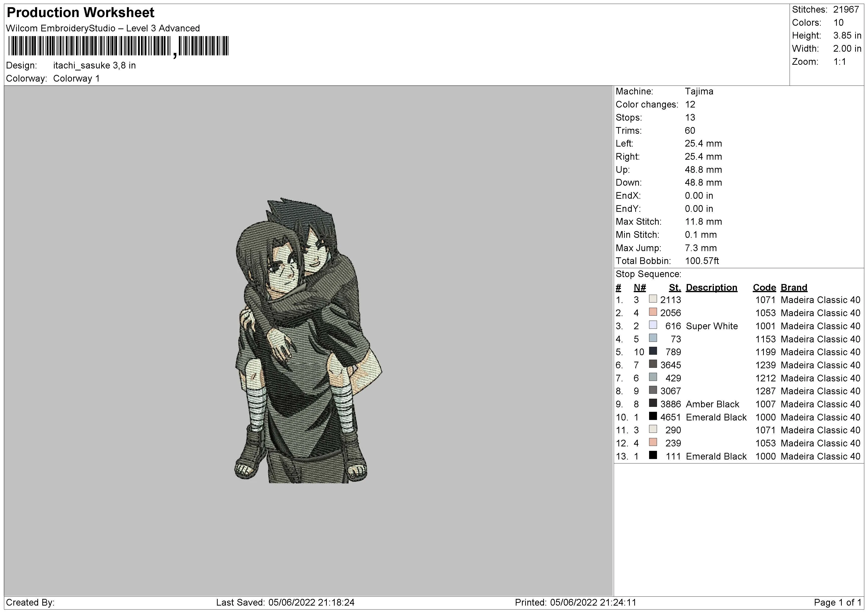Screen dimensions: 868x613
Task: Click the Total Bobbin value '100.57ft'
Action: (x=702, y=261)
